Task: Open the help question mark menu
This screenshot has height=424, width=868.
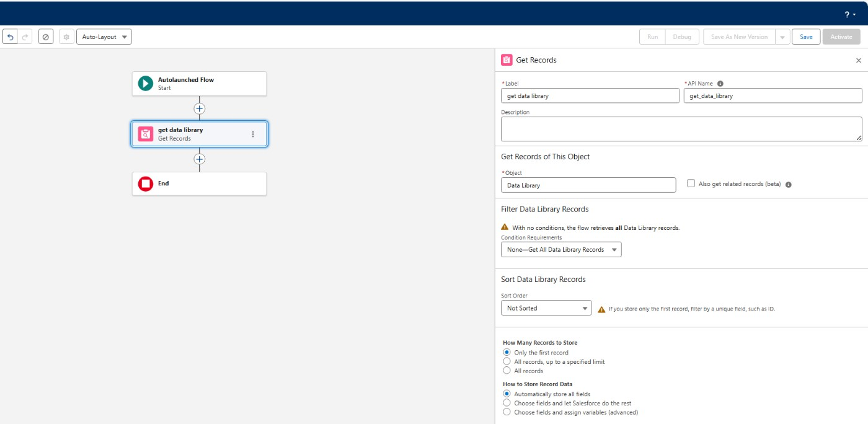Action: click(x=849, y=14)
